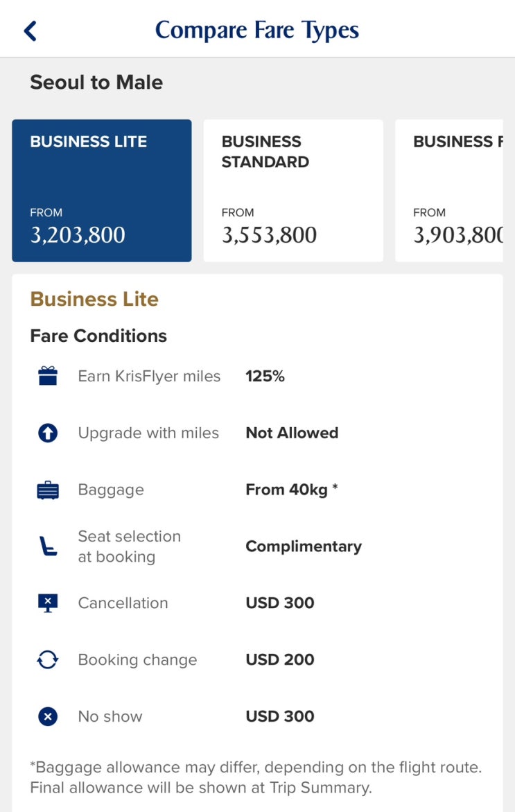Click the booking change arrows icon

(48, 660)
